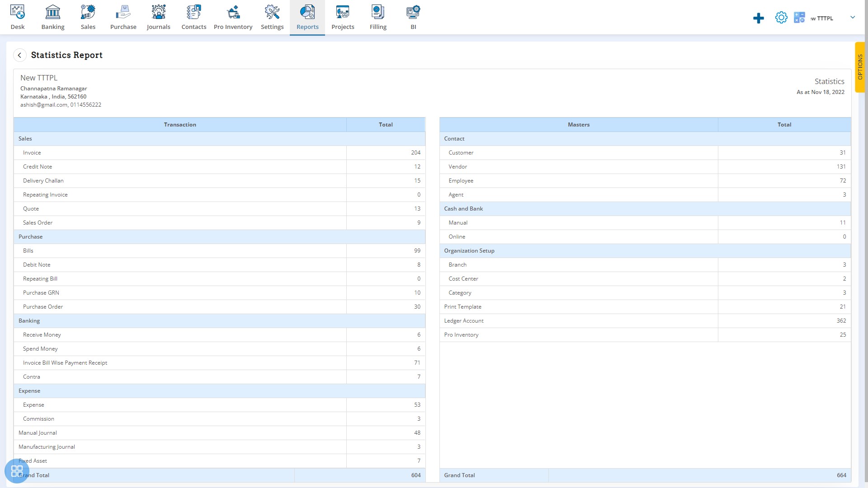Click the Agent row in Masters
Screen dimensions: 868x488
click(x=645, y=195)
